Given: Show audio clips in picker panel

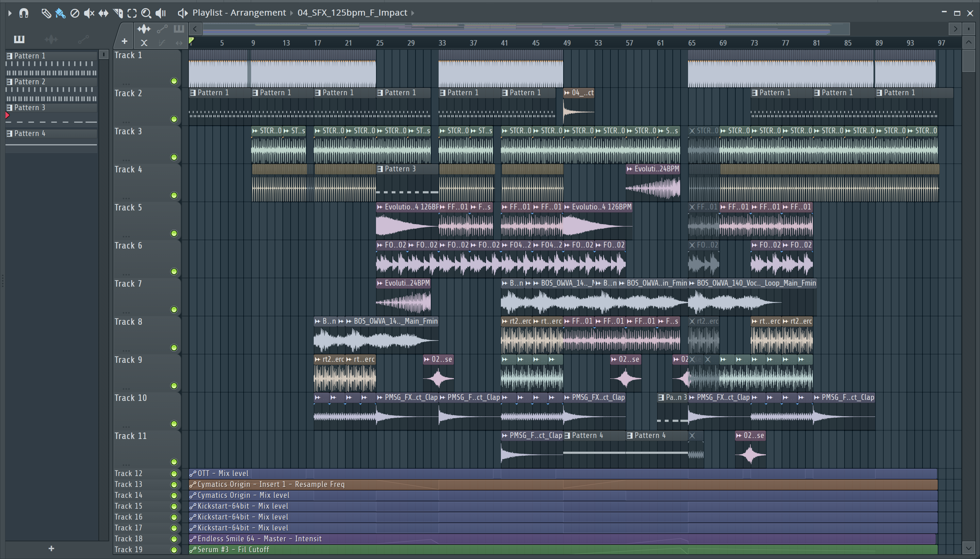Looking at the screenshot, I should 51,39.
